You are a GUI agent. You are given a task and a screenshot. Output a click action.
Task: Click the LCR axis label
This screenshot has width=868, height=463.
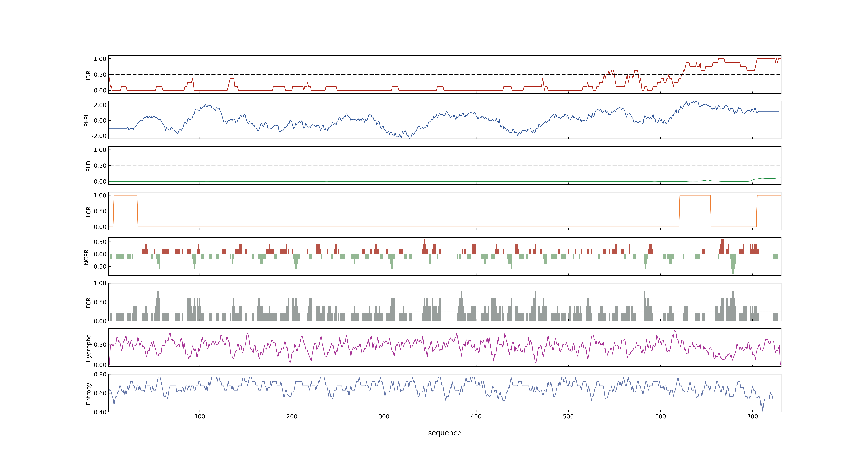pyautogui.click(x=88, y=211)
